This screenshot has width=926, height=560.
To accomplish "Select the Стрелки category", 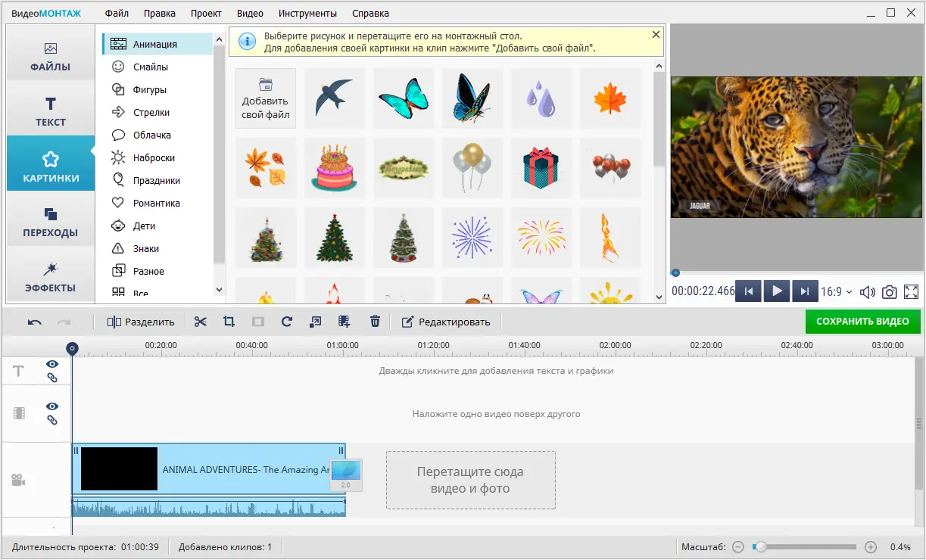I will [x=157, y=112].
